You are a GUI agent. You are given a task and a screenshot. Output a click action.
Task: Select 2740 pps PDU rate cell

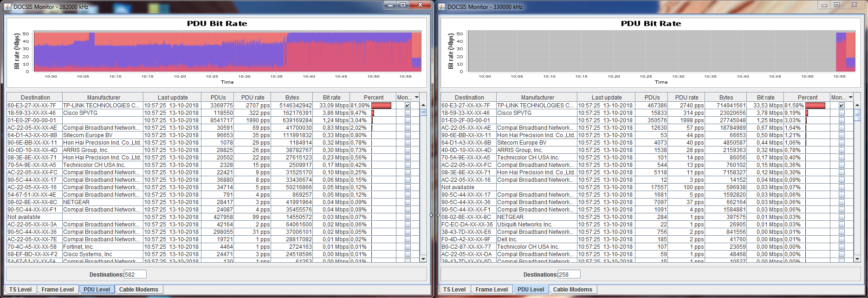[687, 106]
